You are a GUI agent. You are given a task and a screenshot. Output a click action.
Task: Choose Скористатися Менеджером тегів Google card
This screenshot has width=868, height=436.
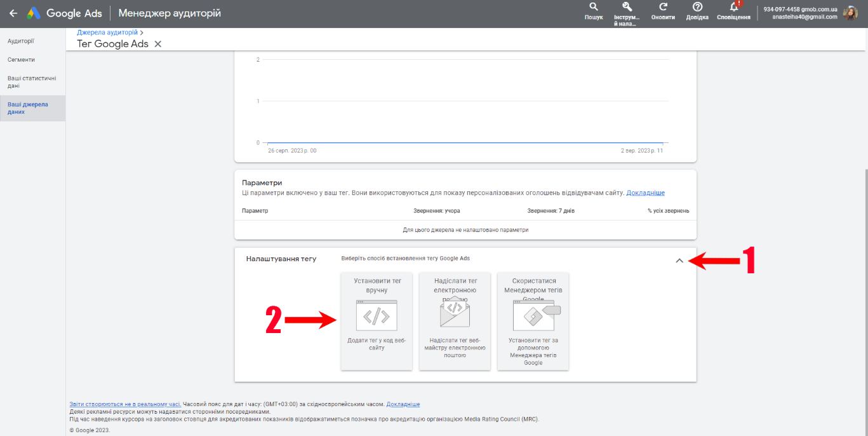click(x=533, y=321)
